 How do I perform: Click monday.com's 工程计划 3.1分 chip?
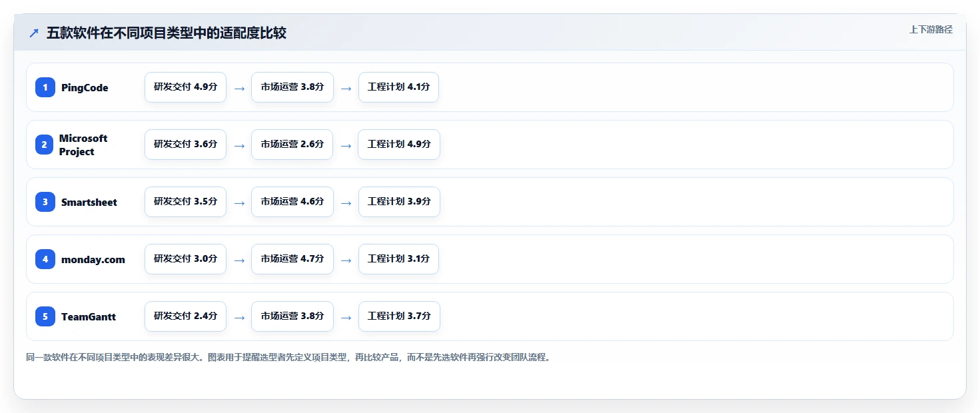click(398, 259)
